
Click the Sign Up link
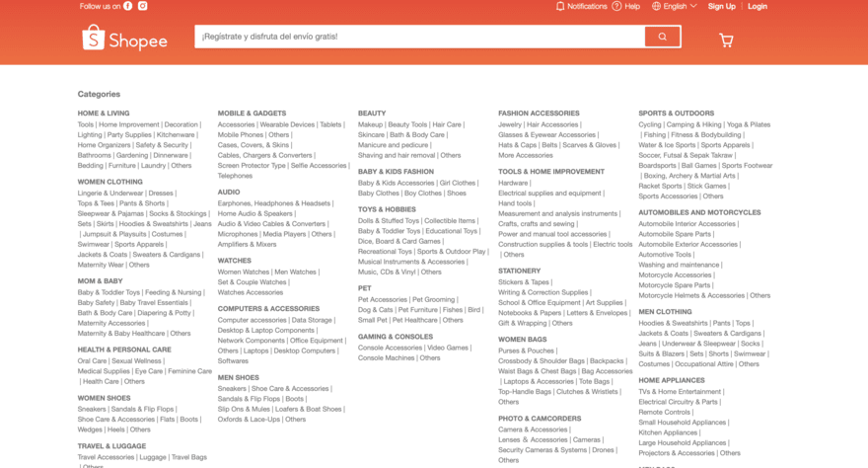pyautogui.click(x=721, y=6)
